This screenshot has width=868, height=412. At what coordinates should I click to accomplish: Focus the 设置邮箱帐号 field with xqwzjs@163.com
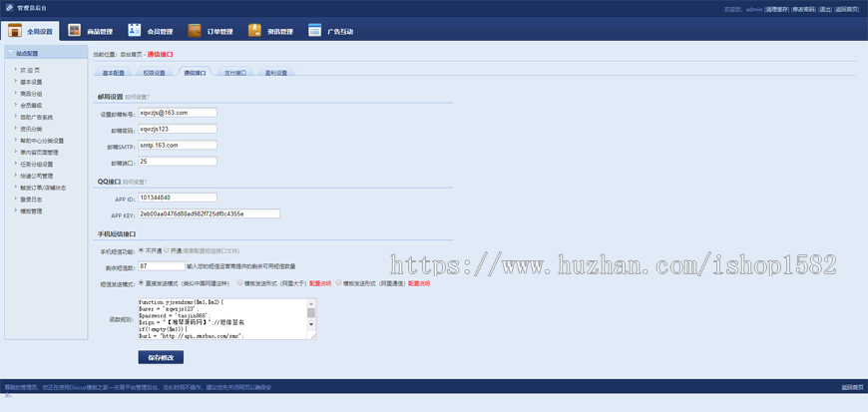[x=178, y=113]
